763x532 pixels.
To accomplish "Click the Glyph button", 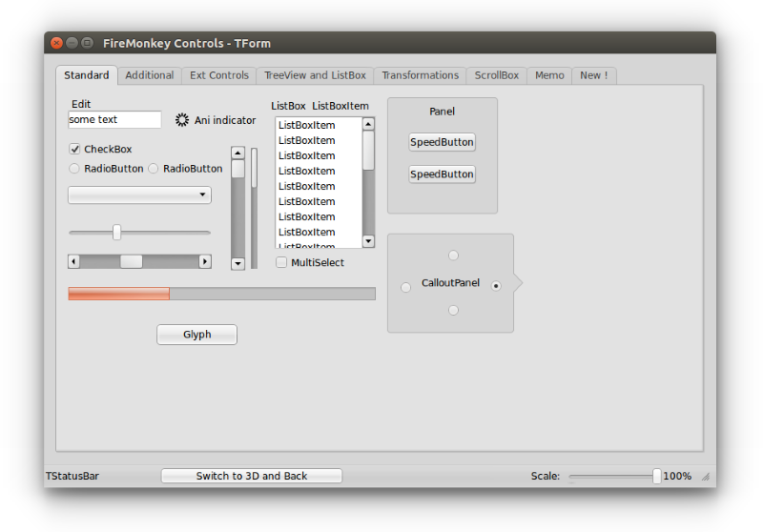I will (x=197, y=335).
